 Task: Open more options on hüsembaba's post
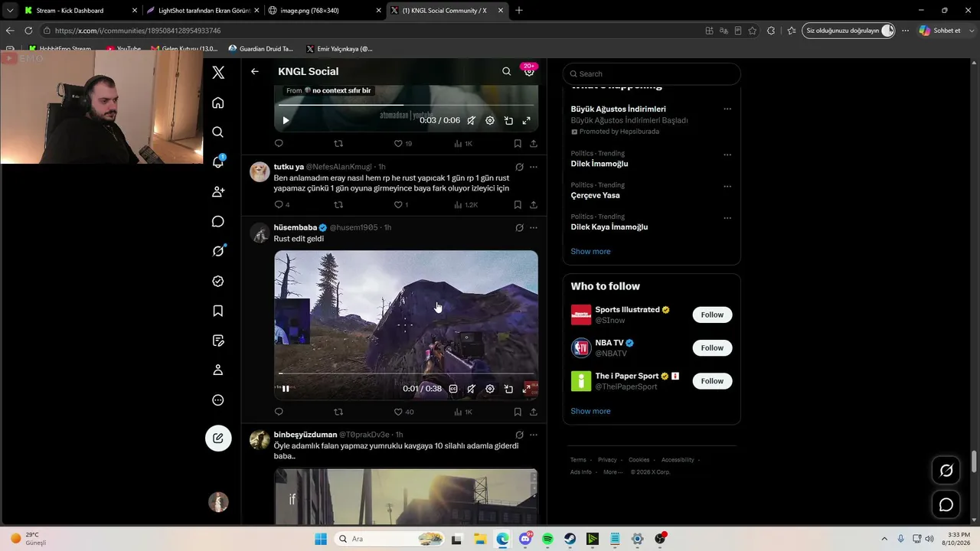(533, 227)
